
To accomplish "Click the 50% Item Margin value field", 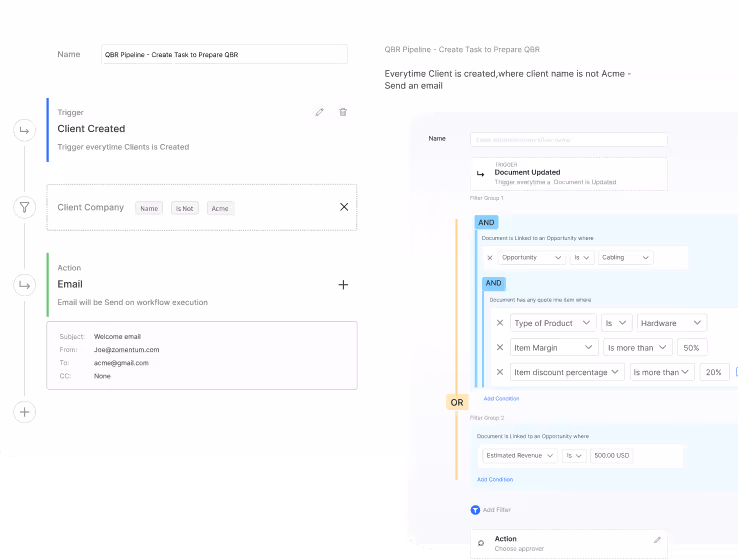I will pyautogui.click(x=692, y=347).
